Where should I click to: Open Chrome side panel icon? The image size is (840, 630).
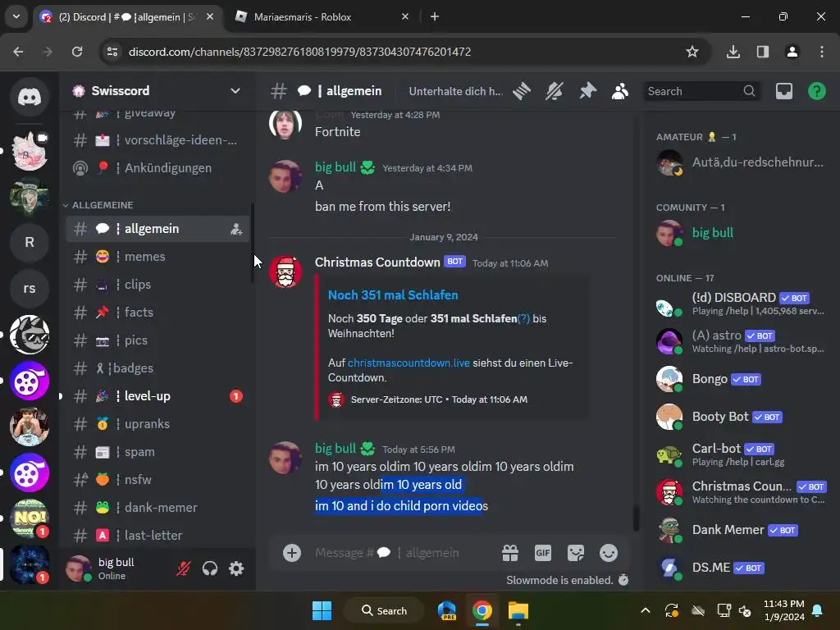762,52
